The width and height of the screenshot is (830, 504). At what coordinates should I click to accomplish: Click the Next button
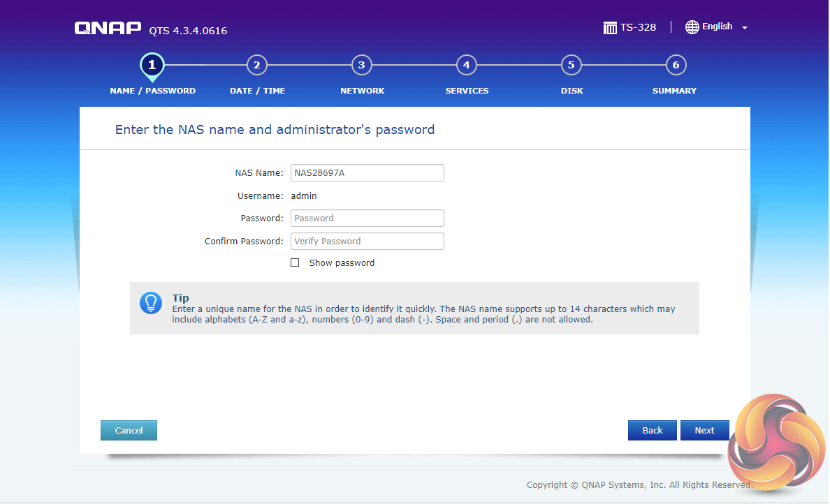(704, 431)
